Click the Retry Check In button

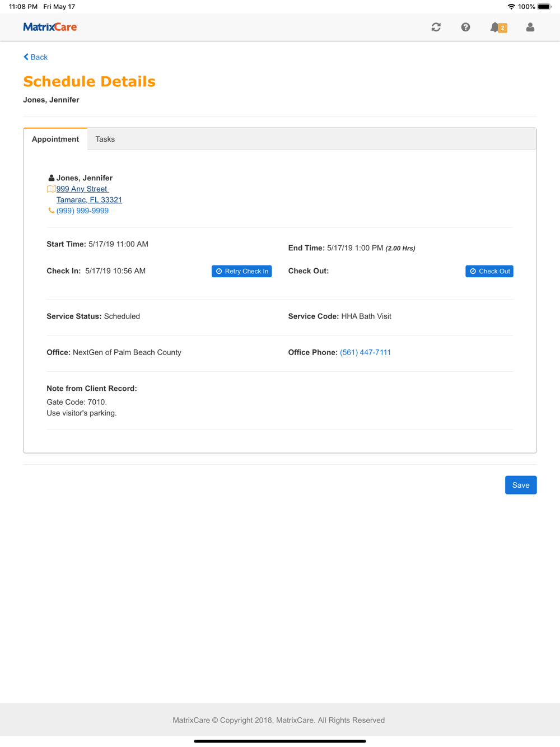pos(241,271)
